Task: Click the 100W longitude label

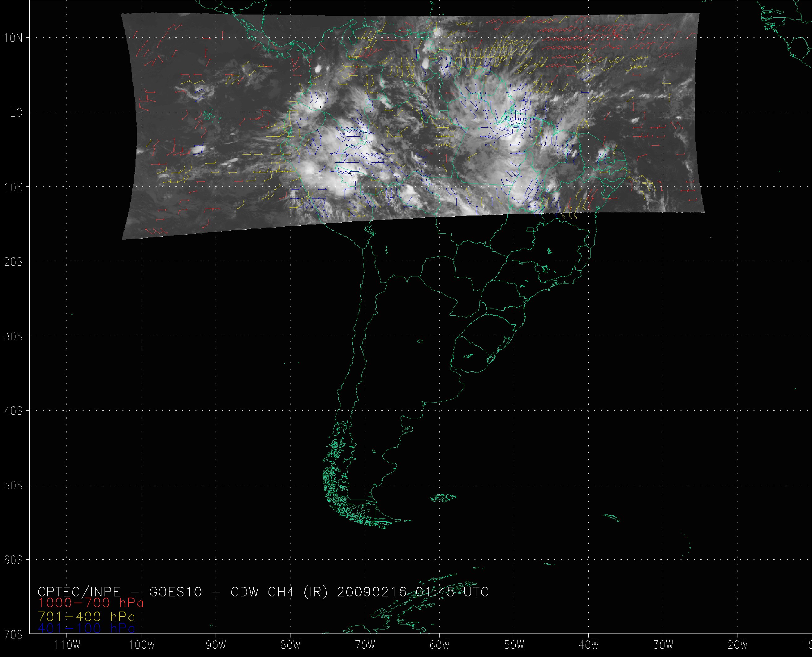Action: 141,645
